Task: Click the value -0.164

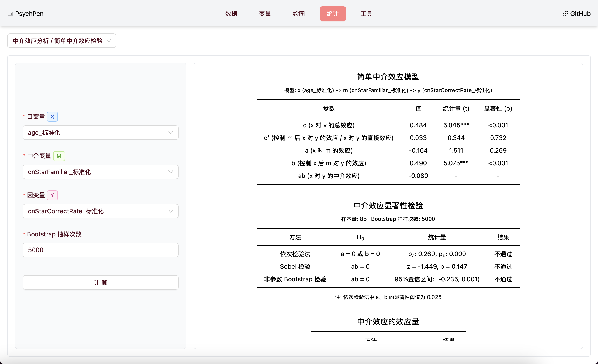Action: point(418,150)
